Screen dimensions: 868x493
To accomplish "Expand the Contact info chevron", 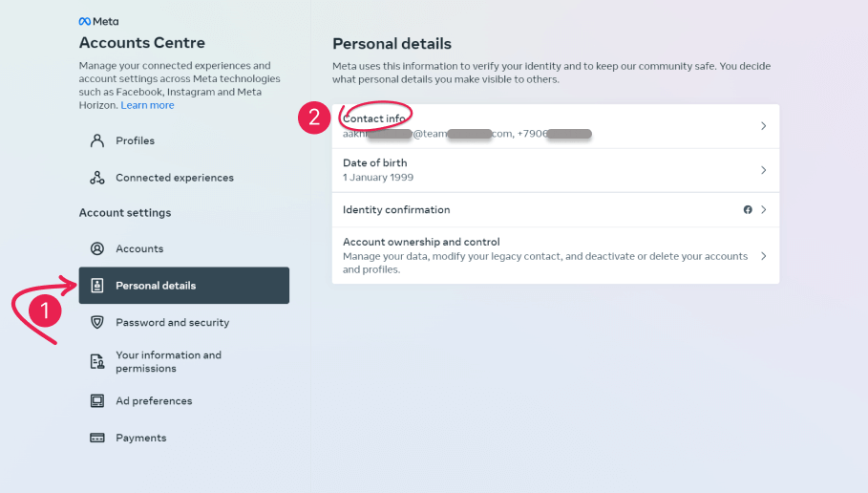I will coord(763,126).
